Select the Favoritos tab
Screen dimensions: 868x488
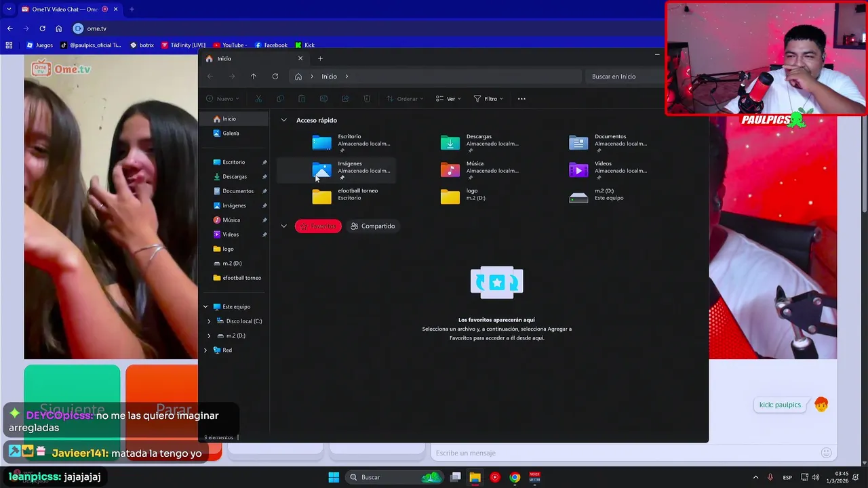click(318, 226)
